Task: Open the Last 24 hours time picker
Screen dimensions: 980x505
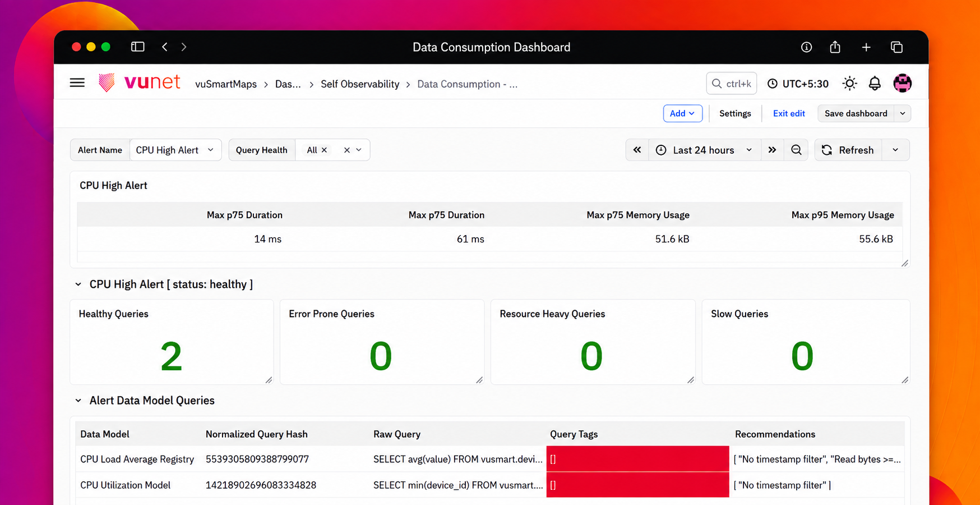Action: pos(705,150)
